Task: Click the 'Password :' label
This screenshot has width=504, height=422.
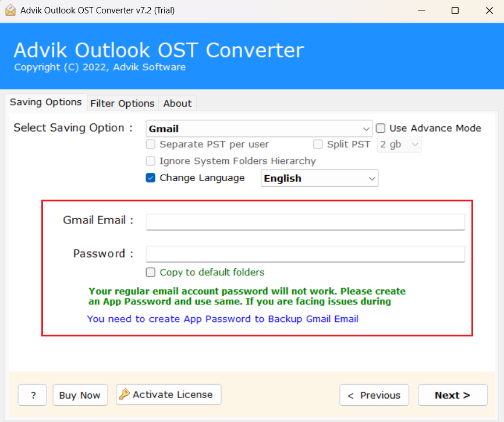Action: (103, 254)
